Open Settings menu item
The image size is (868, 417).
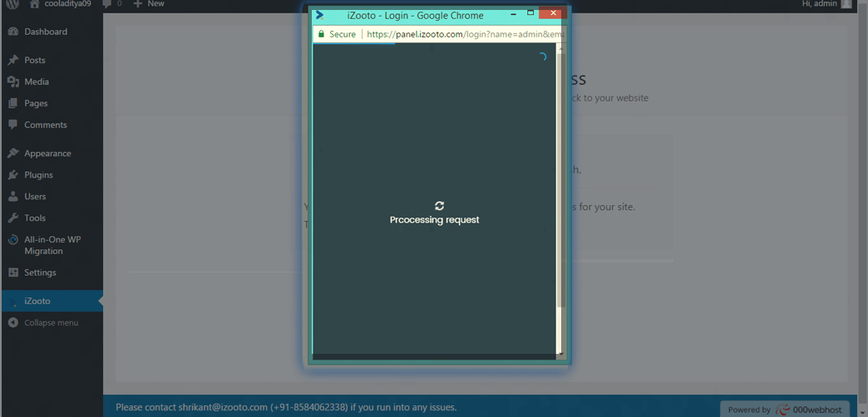coord(40,272)
